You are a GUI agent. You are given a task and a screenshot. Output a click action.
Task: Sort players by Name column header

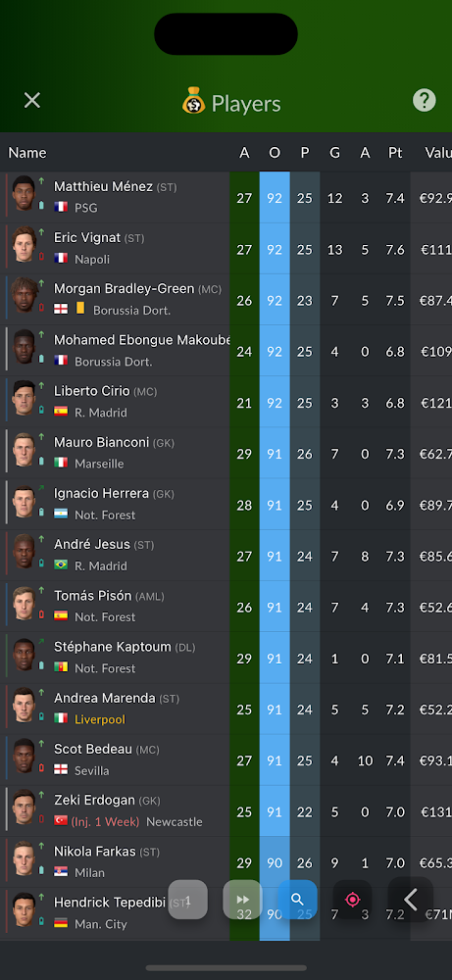(x=26, y=153)
